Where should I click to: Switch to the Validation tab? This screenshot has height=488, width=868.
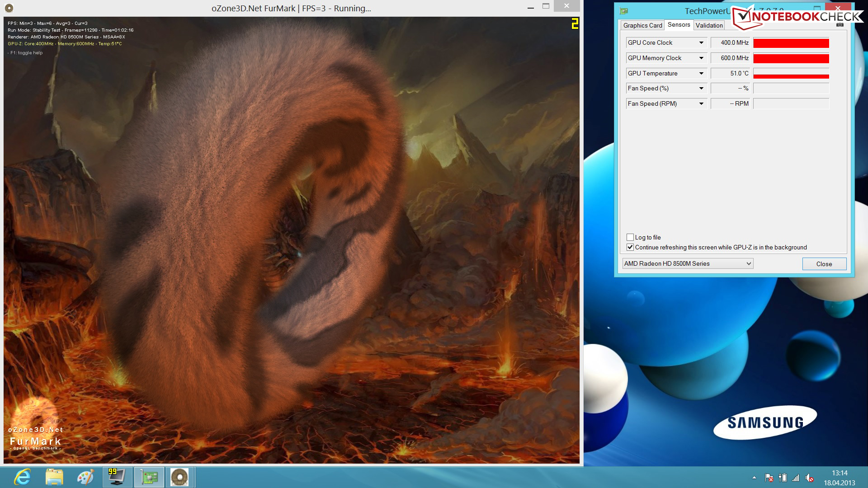709,25
